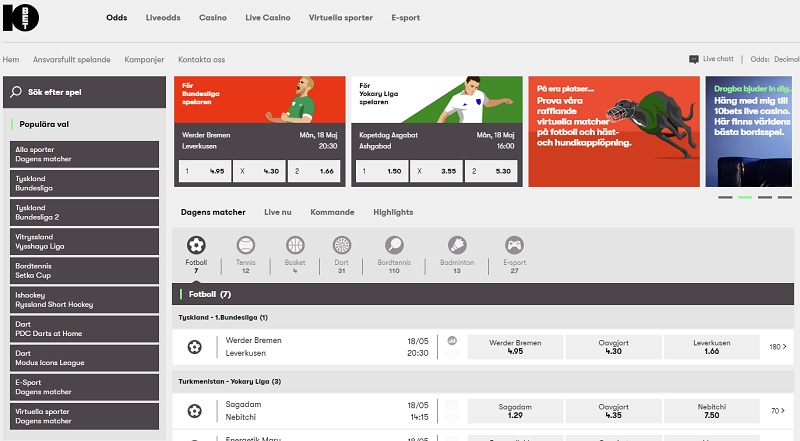Click the 10Bet logo
This screenshot has height=441, width=800.
point(21,18)
